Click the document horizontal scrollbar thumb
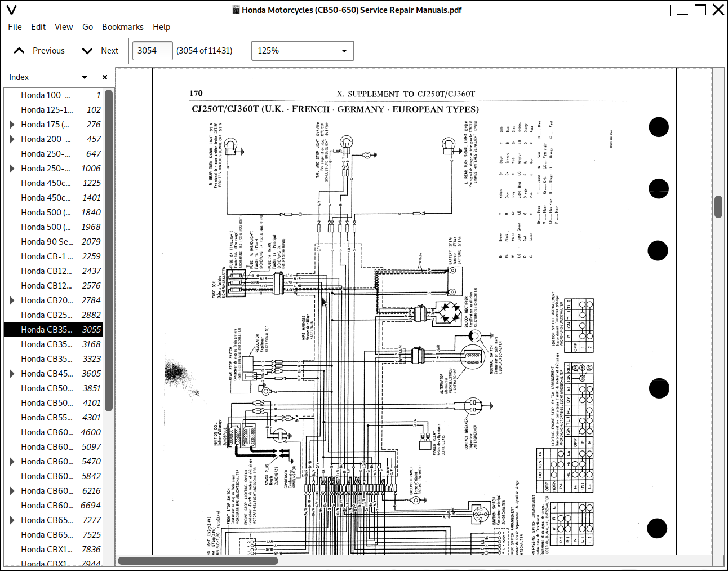Image resolution: width=728 pixels, height=571 pixels. (198, 560)
